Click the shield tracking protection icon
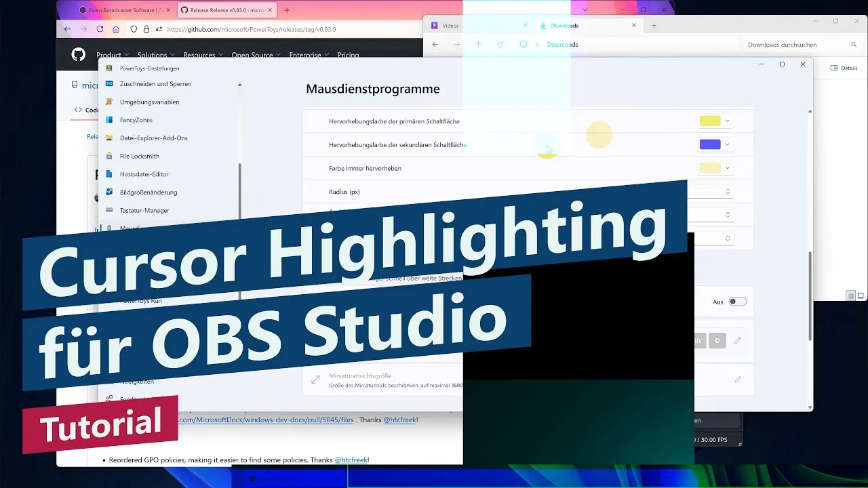 [134, 29]
